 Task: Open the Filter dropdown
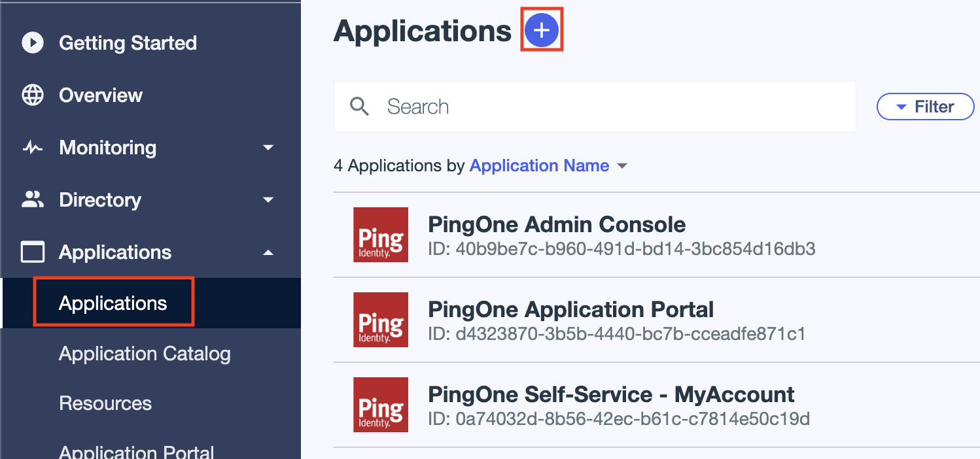point(925,107)
